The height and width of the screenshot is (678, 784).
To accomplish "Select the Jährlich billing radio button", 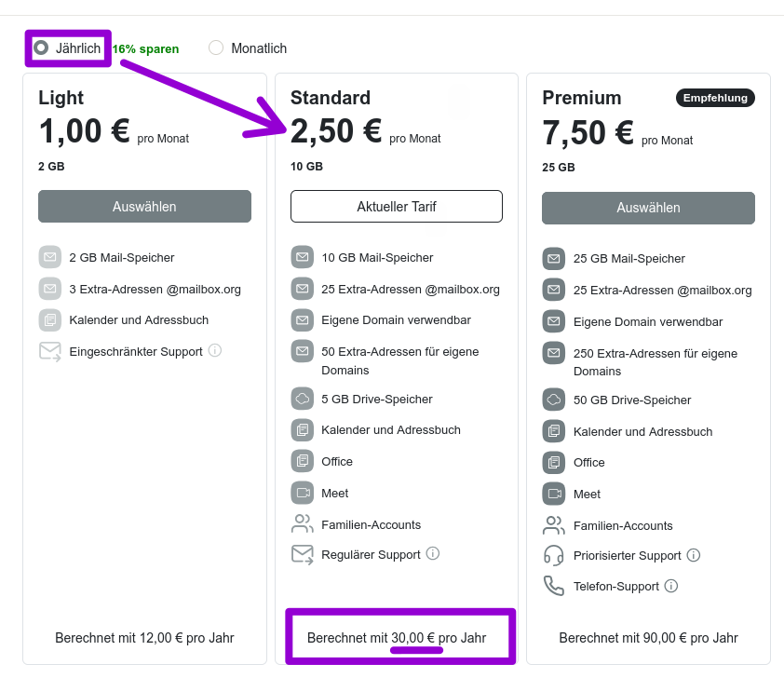I will coord(41,47).
